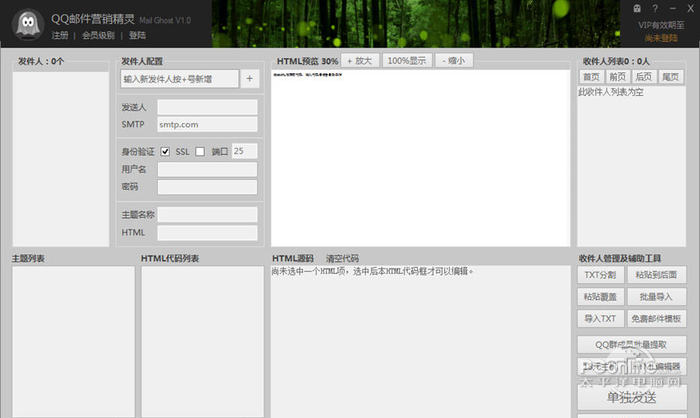The image size is (700, 418).
Task: Click the 主题名称 subject name field
Action: (x=208, y=214)
